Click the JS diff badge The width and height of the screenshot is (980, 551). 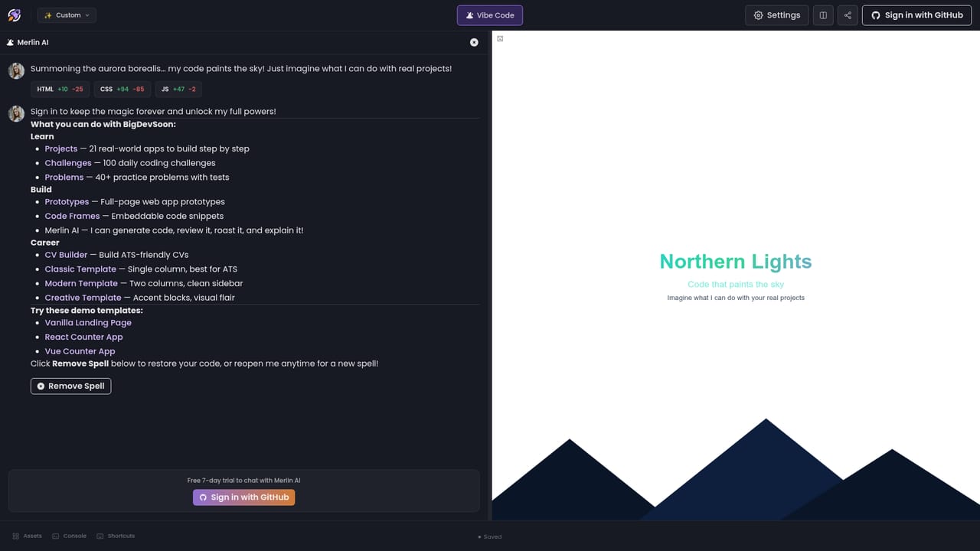coord(178,90)
